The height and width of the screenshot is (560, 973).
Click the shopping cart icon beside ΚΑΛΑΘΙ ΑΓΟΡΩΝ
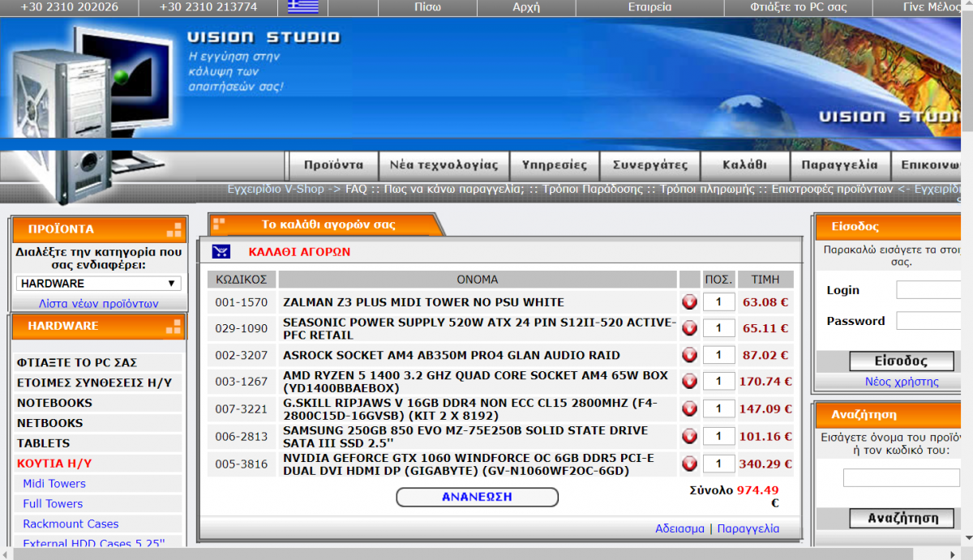(x=221, y=251)
